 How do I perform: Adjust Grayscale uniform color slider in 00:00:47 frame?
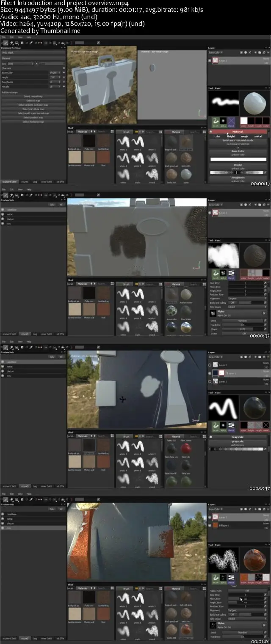238,449
